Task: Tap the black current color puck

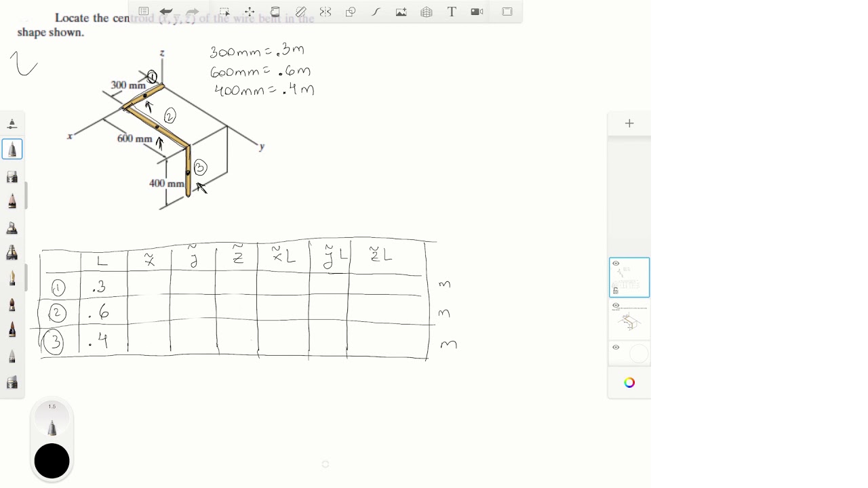Action: point(52,461)
